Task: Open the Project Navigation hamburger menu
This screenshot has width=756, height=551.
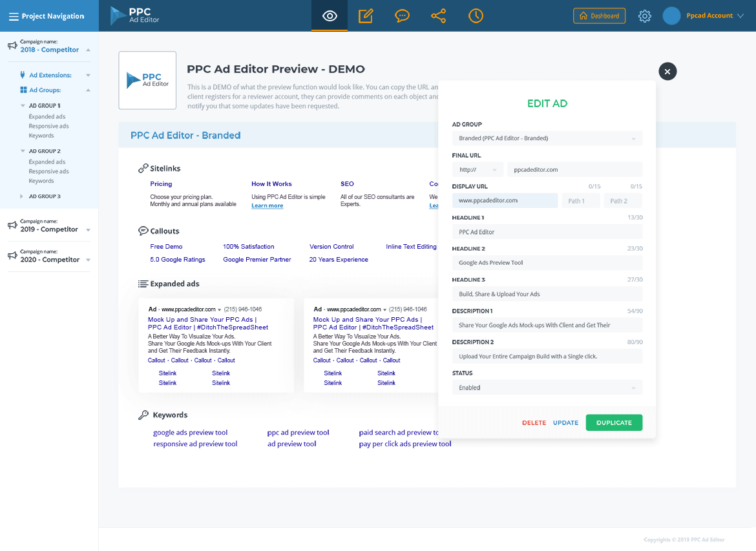Action: pyautogui.click(x=14, y=16)
